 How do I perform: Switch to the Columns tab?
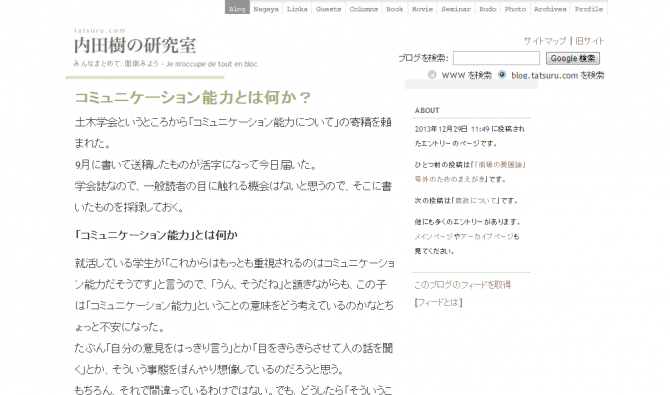(364, 8)
